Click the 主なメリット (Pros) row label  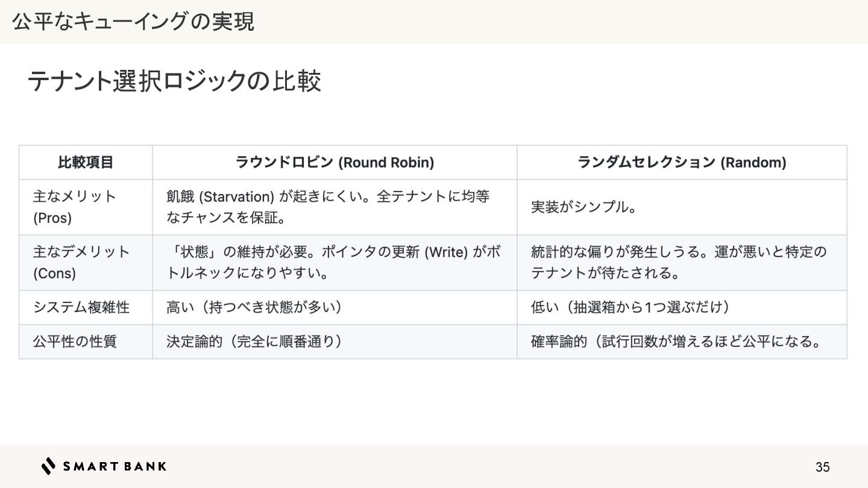86,207
